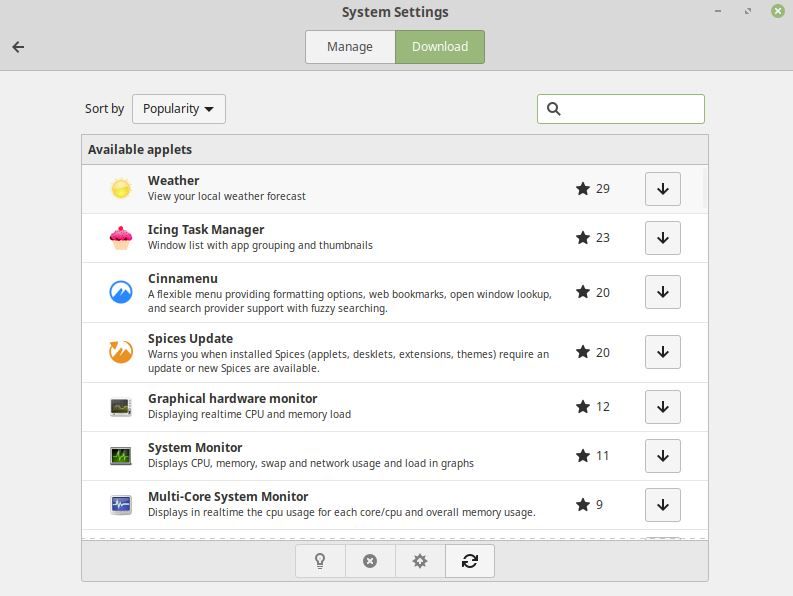Screen dimensions: 793x596
Task: Download Multi-Core System Monitor applet
Action: [663, 505]
